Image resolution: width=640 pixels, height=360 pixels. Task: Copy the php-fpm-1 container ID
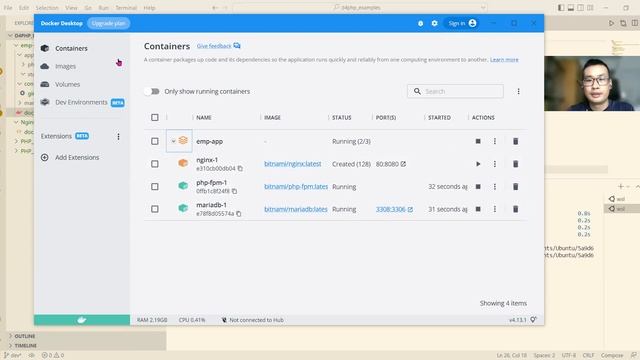tap(234, 191)
